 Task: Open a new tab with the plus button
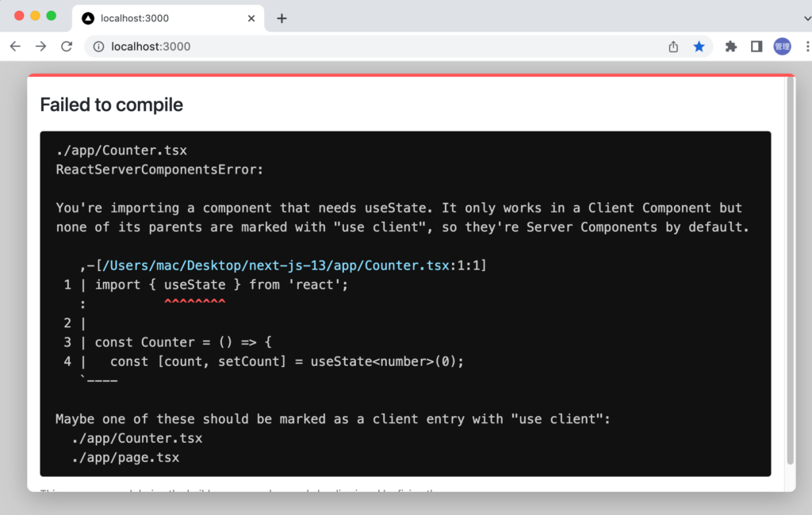tap(282, 17)
